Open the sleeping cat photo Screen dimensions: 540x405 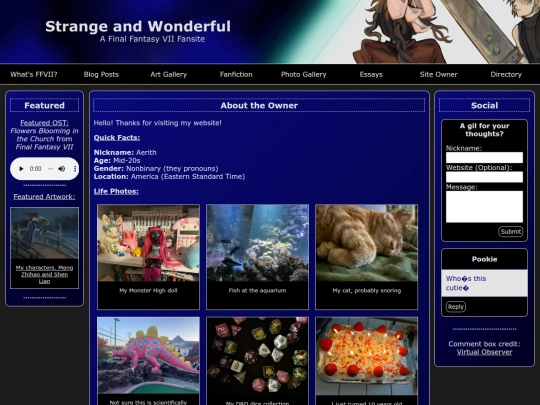point(366,243)
